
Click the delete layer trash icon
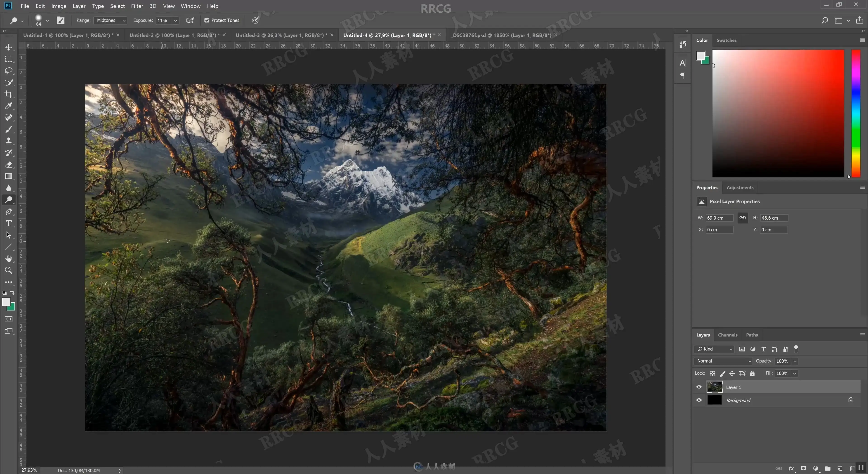point(852,468)
